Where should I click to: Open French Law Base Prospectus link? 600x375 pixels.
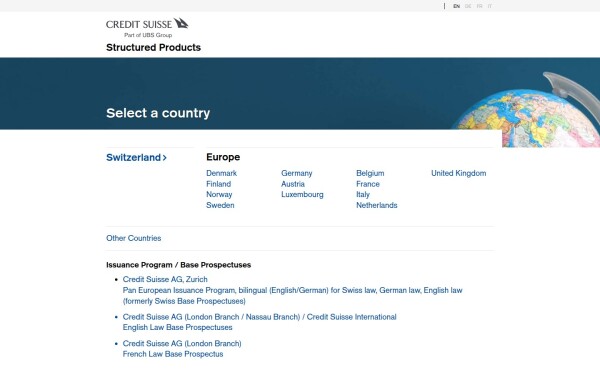coord(173,354)
